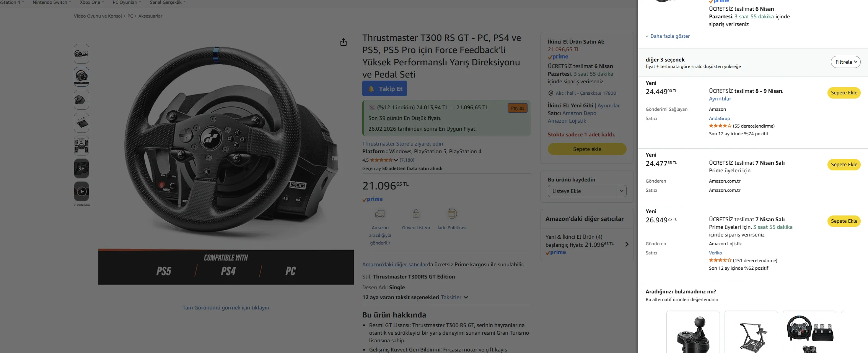This screenshot has width=868, height=353.
Task: Open Veriko seller star rating
Action: pyautogui.click(x=720, y=260)
